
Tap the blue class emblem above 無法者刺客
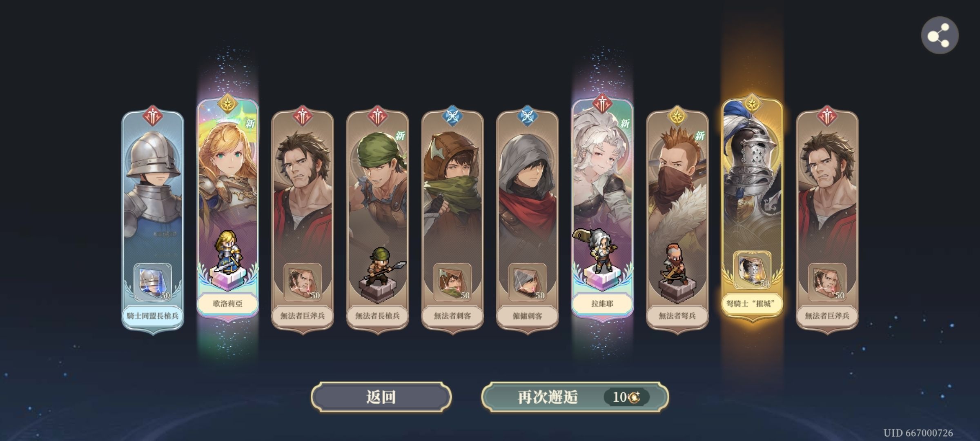coord(452,116)
